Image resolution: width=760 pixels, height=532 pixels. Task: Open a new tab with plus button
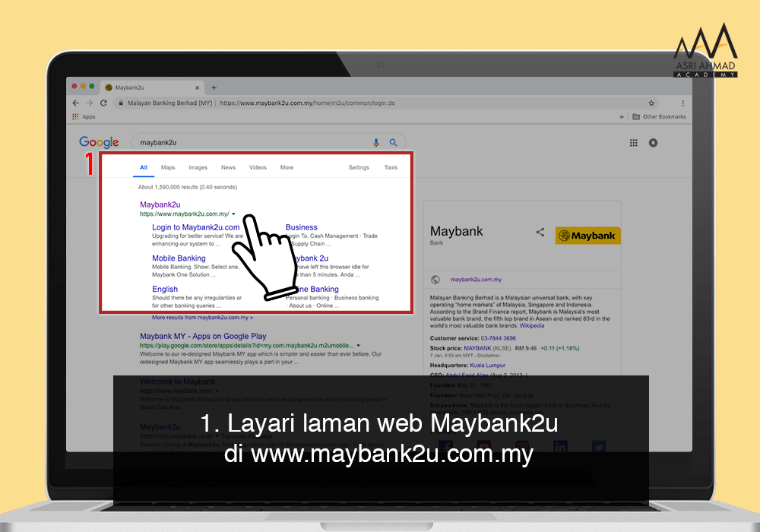coord(214,87)
